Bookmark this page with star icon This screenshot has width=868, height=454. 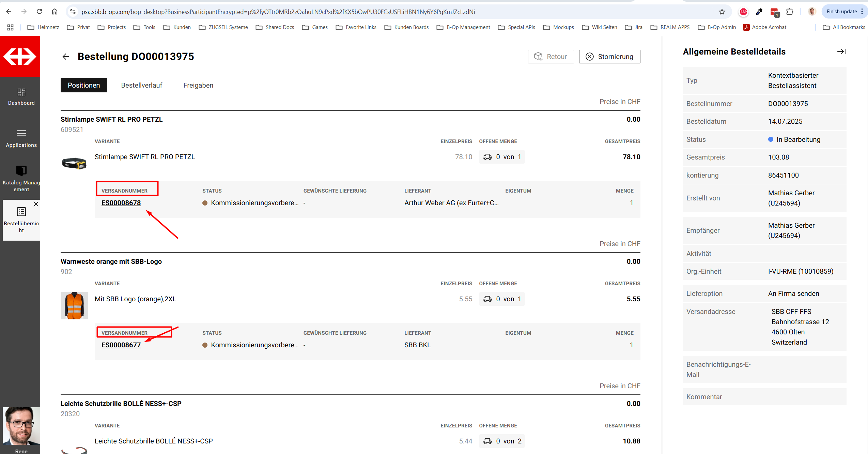[x=722, y=12]
